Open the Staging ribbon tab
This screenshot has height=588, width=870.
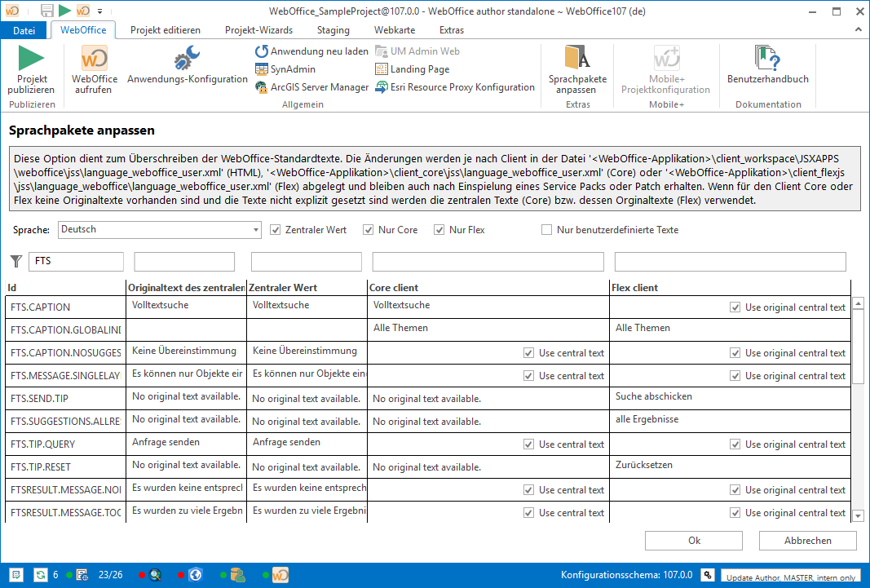(x=333, y=30)
